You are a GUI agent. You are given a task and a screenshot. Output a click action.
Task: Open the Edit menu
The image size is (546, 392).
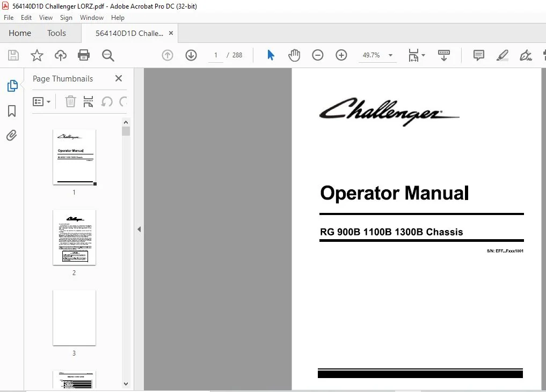click(26, 18)
